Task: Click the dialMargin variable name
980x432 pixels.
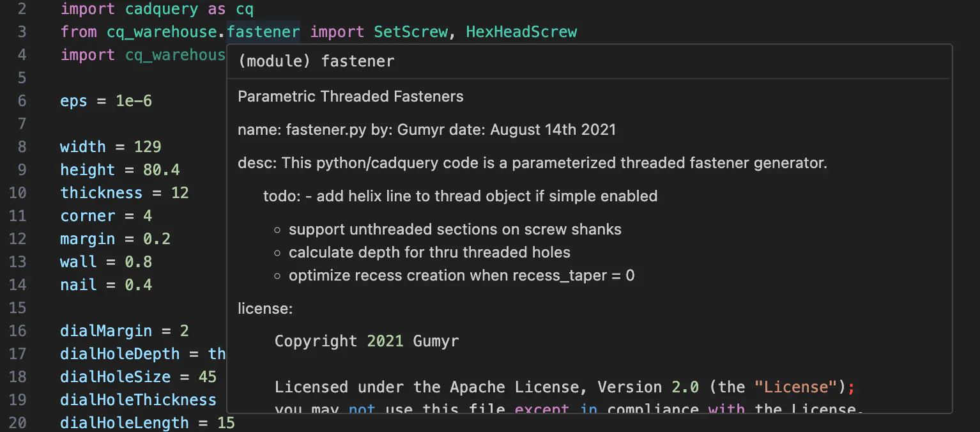Action: click(x=106, y=331)
